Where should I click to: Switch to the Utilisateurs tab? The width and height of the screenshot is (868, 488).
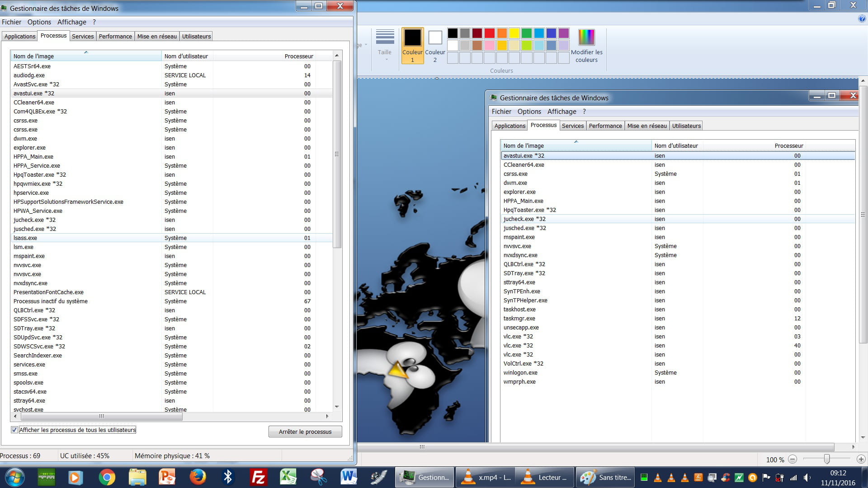[196, 36]
